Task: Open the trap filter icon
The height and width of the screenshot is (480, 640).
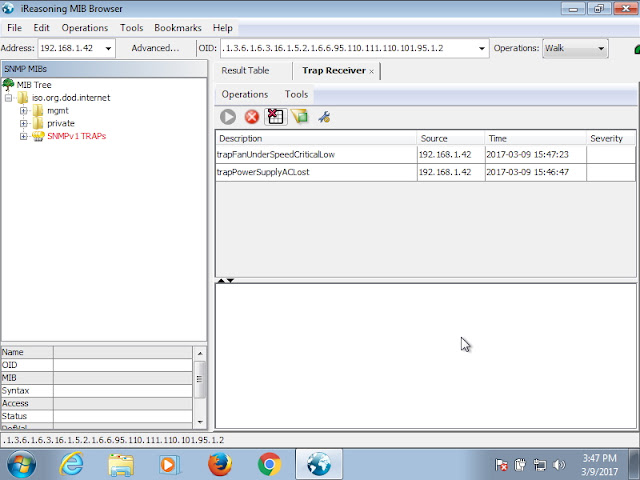Action: (300, 117)
